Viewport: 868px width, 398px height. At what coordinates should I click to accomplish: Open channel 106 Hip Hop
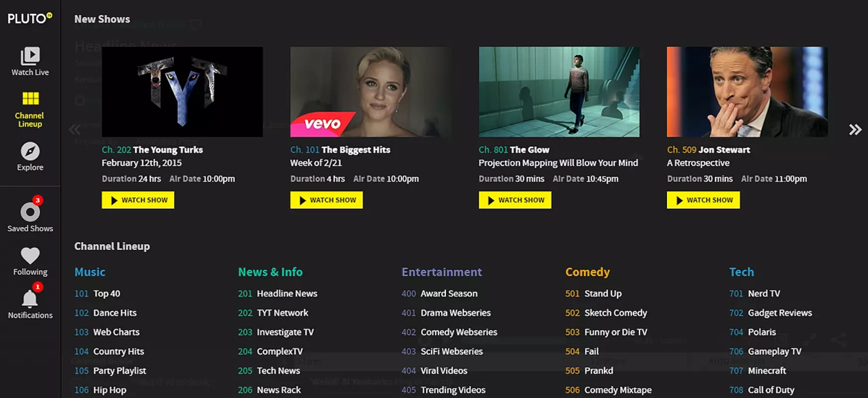[100, 391]
